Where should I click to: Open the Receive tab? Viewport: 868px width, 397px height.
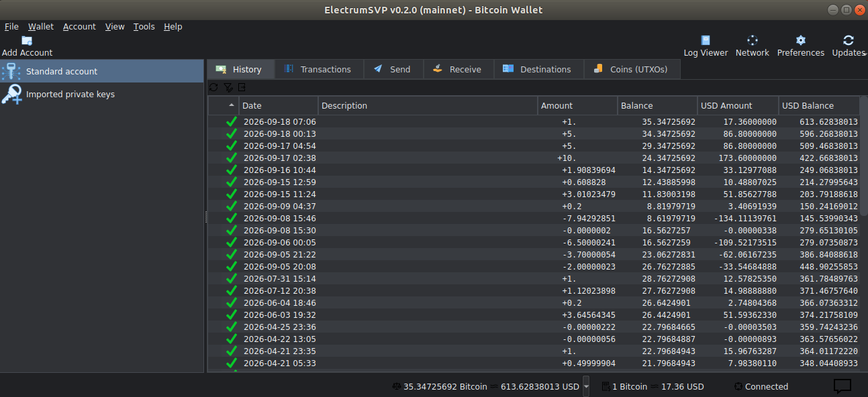[459, 69]
